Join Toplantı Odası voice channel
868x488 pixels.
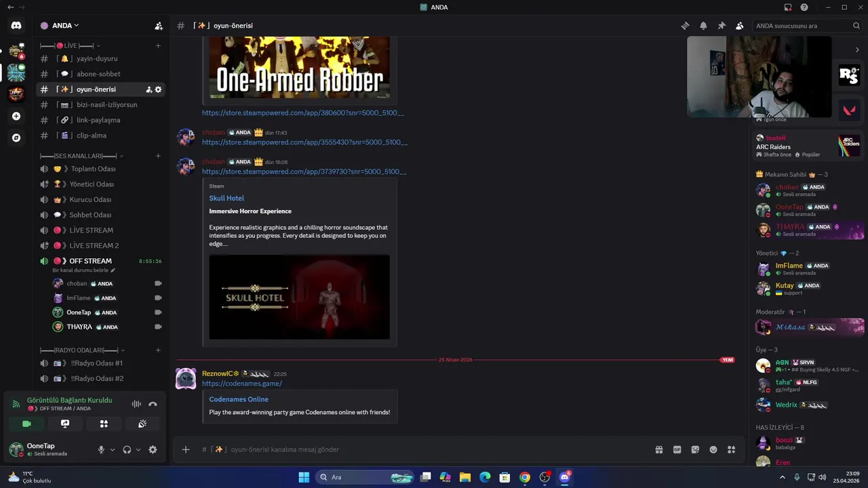click(x=100, y=169)
